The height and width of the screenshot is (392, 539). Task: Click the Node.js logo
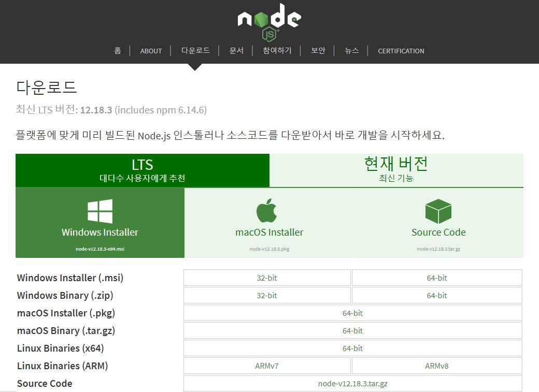click(269, 22)
